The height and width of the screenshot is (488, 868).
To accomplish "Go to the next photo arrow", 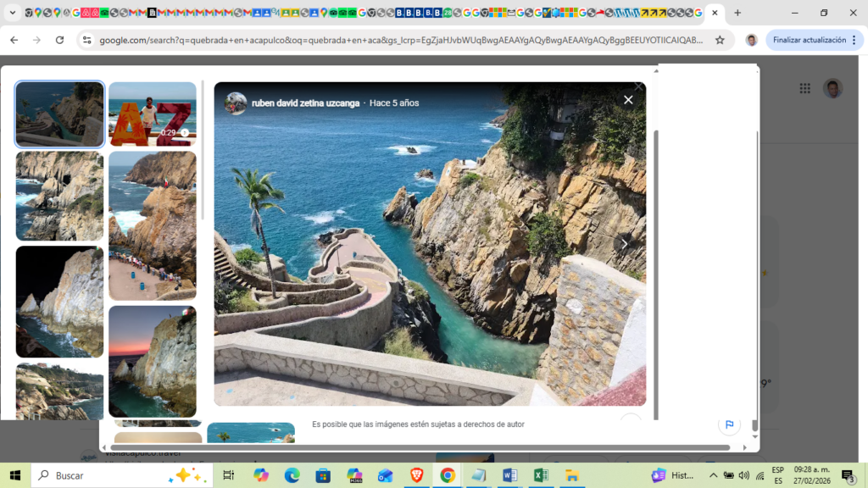I will click(624, 244).
